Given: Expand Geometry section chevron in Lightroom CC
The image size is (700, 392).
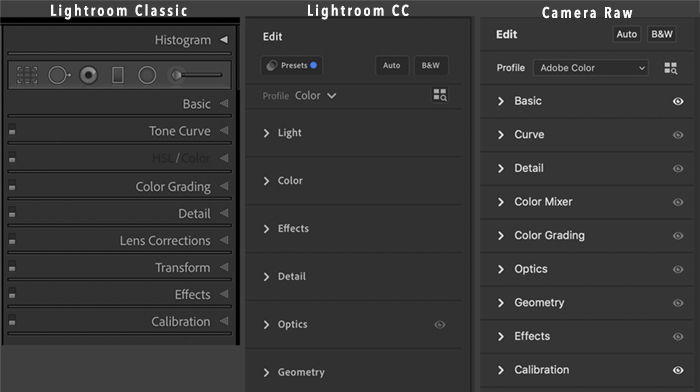Looking at the screenshot, I should [267, 372].
